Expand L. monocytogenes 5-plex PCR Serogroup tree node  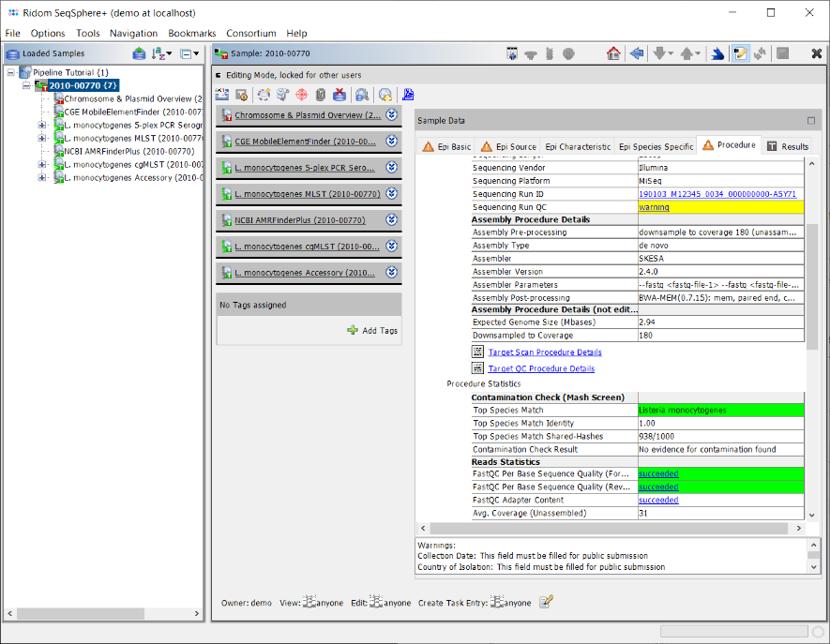point(42,125)
